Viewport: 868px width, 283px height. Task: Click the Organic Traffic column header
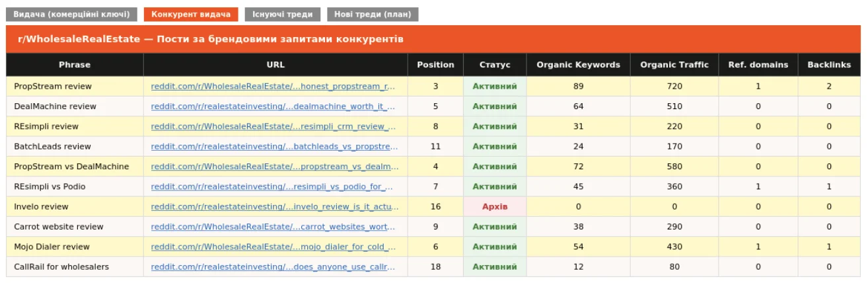674,65
